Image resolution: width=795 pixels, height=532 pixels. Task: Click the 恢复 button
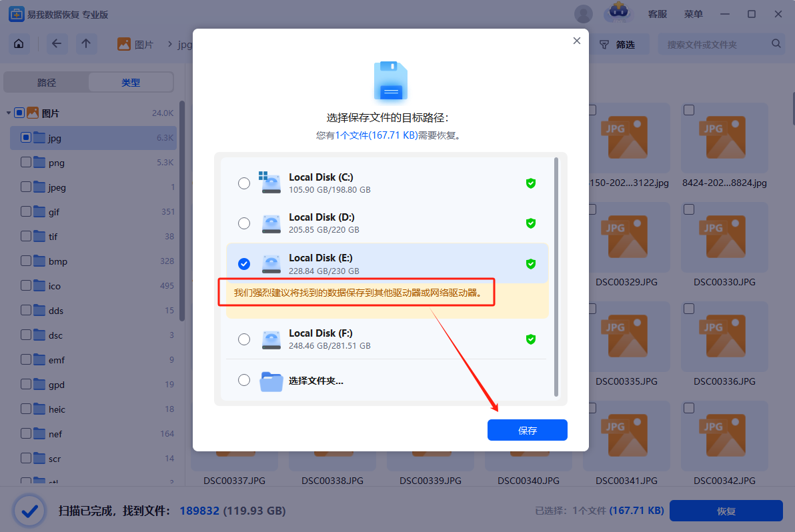tap(726, 511)
